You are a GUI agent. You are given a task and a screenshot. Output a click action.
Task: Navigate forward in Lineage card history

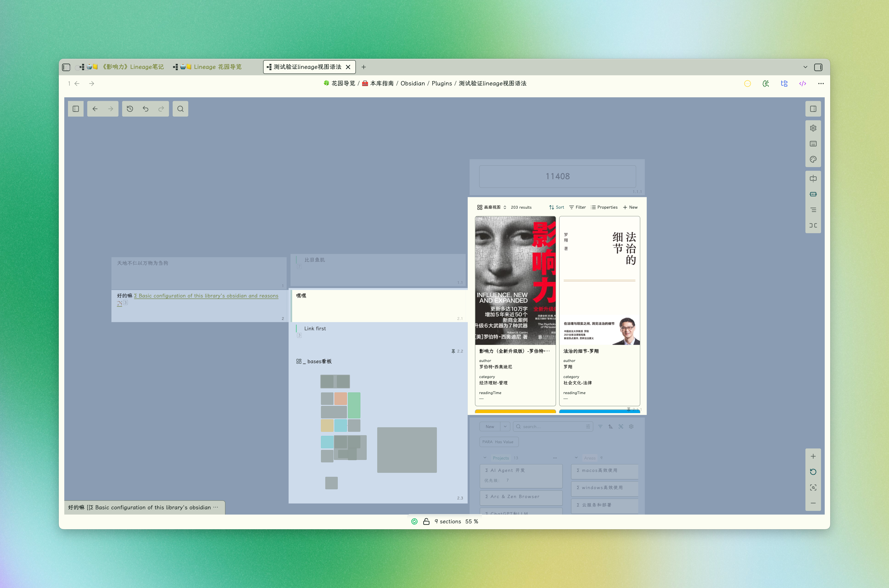tap(111, 109)
